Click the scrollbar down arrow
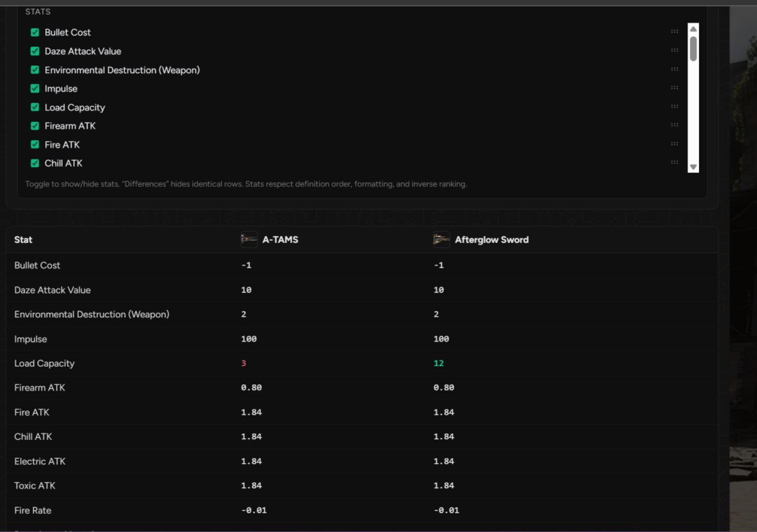The image size is (757, 532). [x=693, y=167]
